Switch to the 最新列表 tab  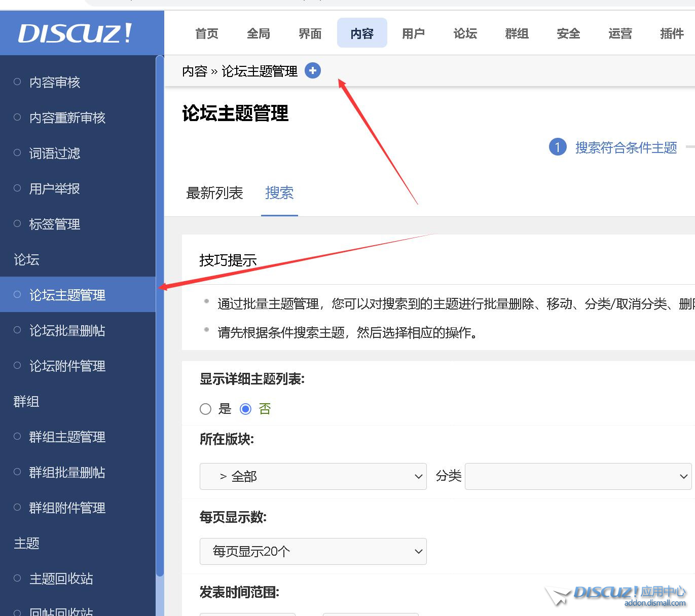tap(215, 194)
